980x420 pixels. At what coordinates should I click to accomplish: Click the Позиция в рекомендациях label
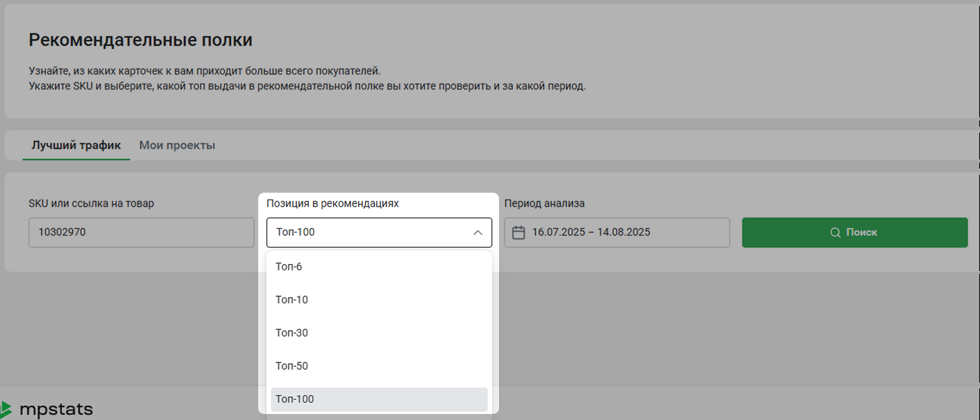click(x=332, y=204)
